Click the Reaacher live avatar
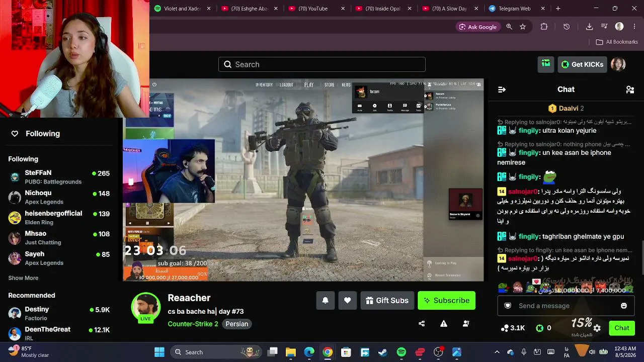This screenshot has height=362, width=644. click(x=146, y=307)
